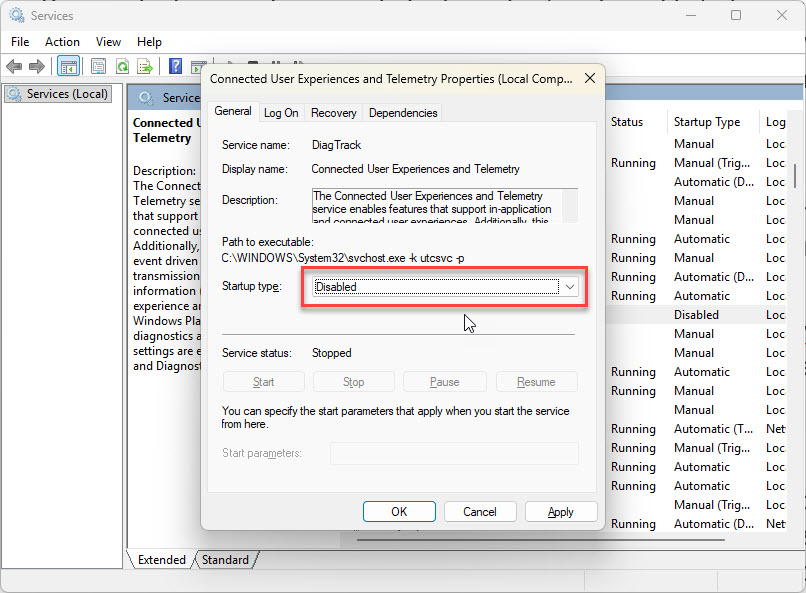
Task: Click the display name Connected User Experiences text
Action: (415, 169)
